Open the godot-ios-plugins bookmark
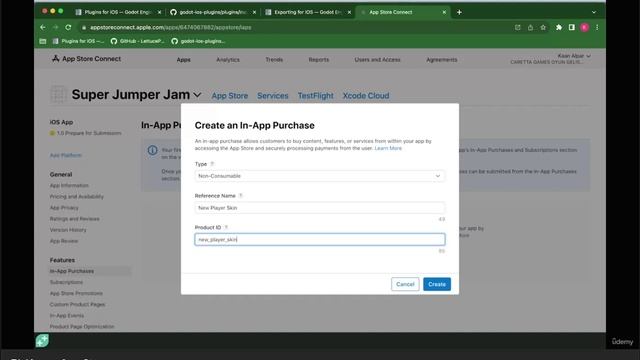This screenshot has height=360, width=640. pyautogui.click(x=198, y=41)
